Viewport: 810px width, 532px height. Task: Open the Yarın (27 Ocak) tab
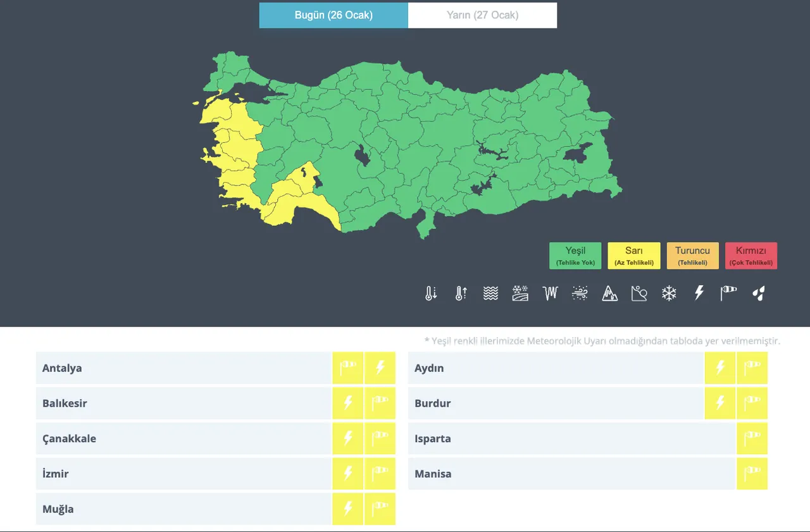click(x=482, y=15)
